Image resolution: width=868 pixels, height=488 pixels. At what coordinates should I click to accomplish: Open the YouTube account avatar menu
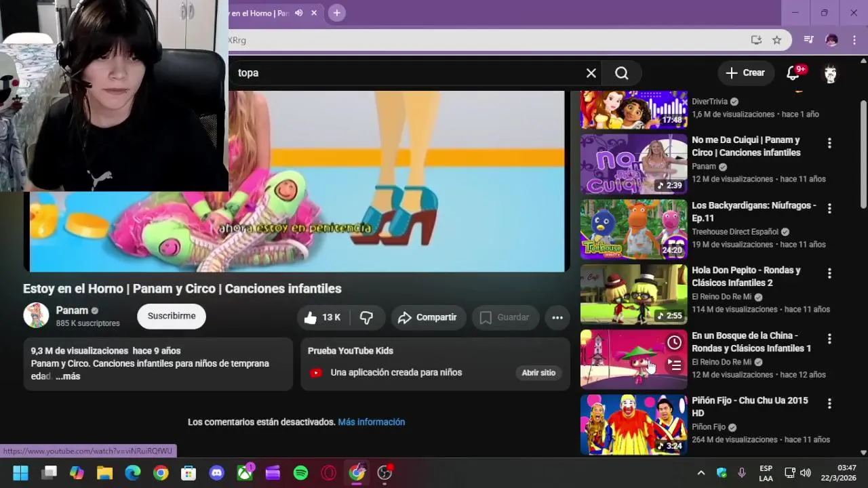(831, 73)
